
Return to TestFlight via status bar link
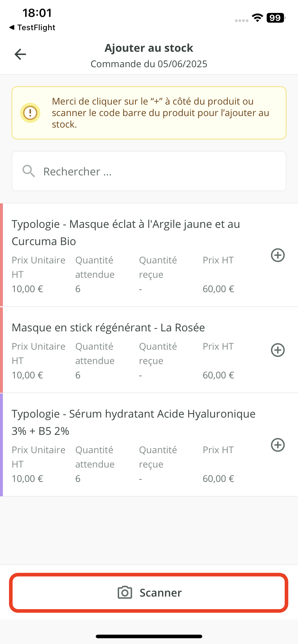tap(32, 28)
